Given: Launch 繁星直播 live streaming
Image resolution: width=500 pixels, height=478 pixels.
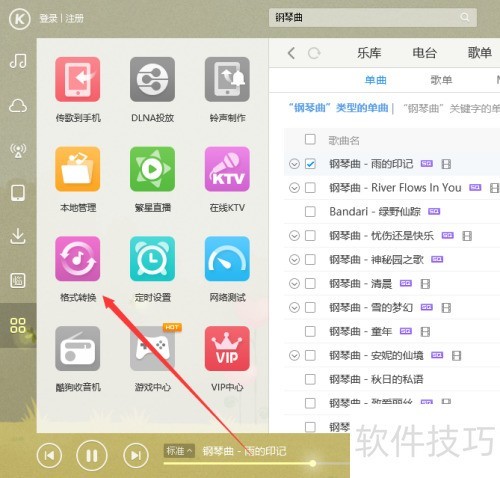Looking at the screenshot, I should (x=152, y=169).
